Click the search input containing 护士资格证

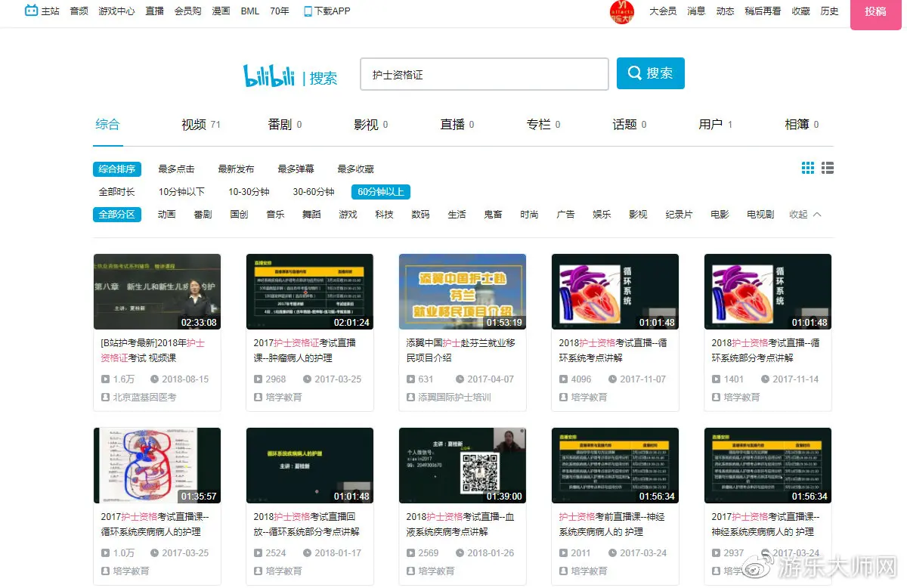(484, 74)
